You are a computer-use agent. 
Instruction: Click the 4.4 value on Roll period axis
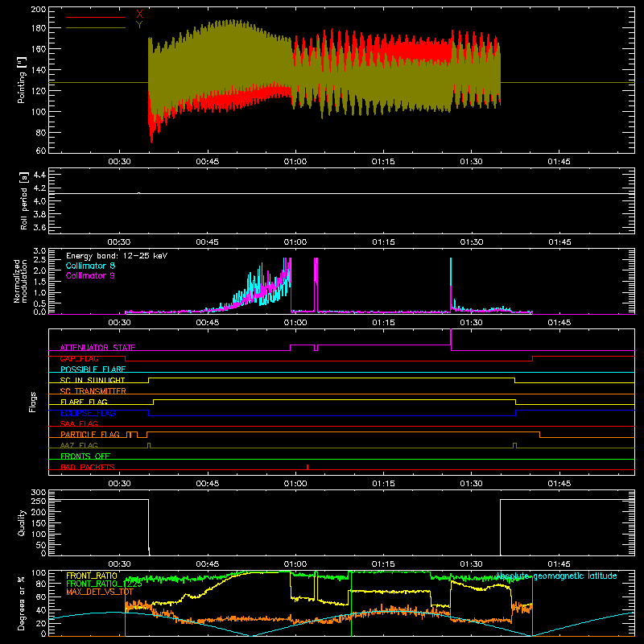[39, 175]
